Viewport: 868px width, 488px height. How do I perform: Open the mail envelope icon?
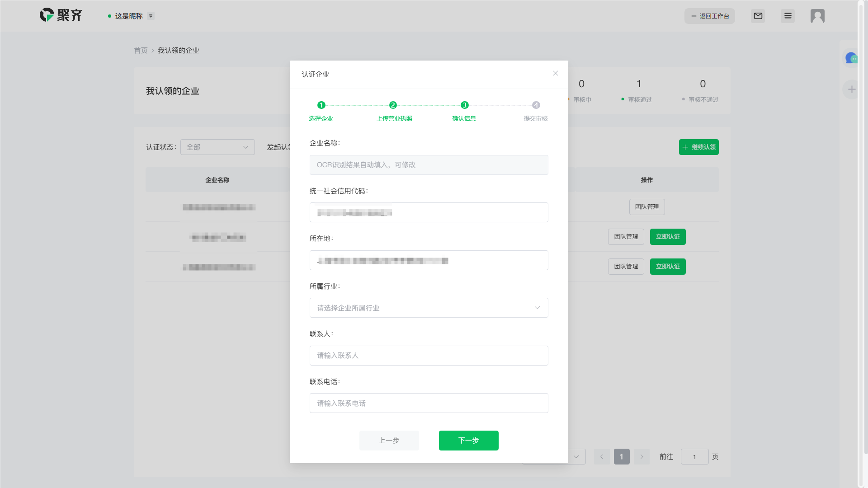pyautogui.click(x=758, y=16)
